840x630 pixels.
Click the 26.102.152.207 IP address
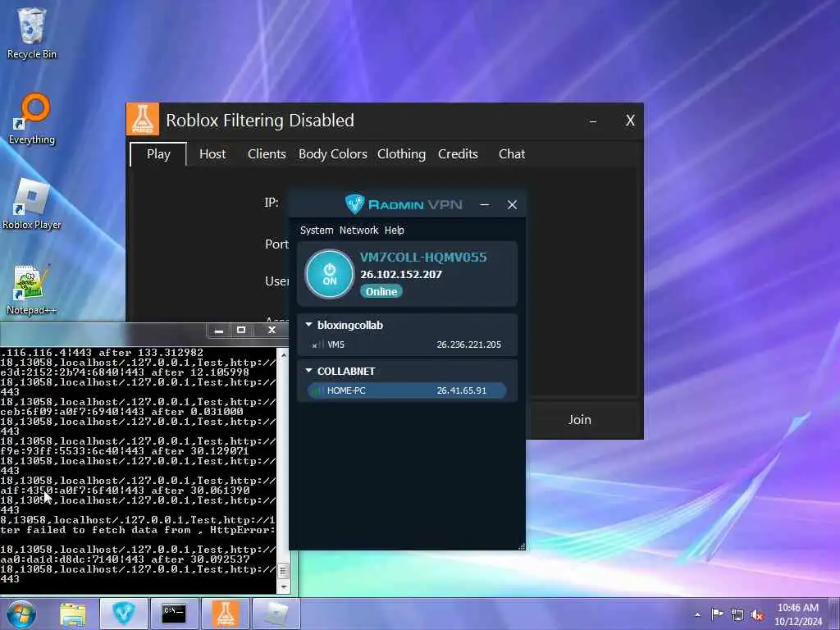pyautogui.click(x=401, y=274)
